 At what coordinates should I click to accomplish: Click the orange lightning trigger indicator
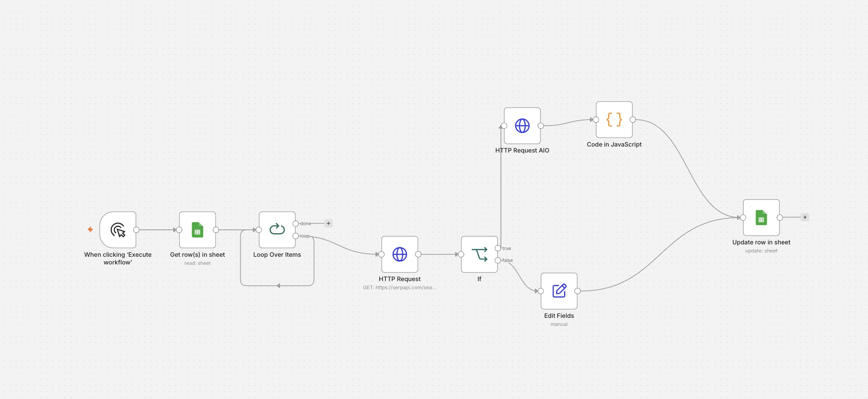tap(90, 229)
